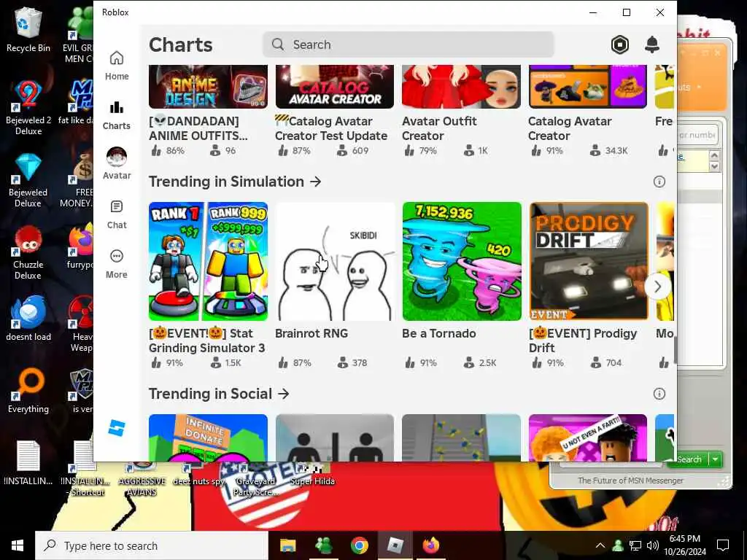Select the Everything desktop shortcut
The image size is (747, 560).
click(x=28, y=391)
